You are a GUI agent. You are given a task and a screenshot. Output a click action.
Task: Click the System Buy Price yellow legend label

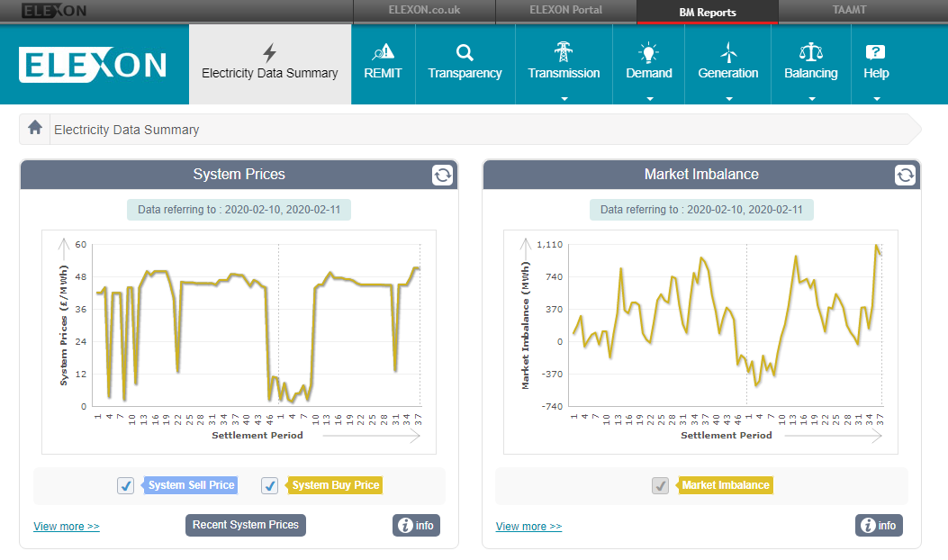[336, 485]
